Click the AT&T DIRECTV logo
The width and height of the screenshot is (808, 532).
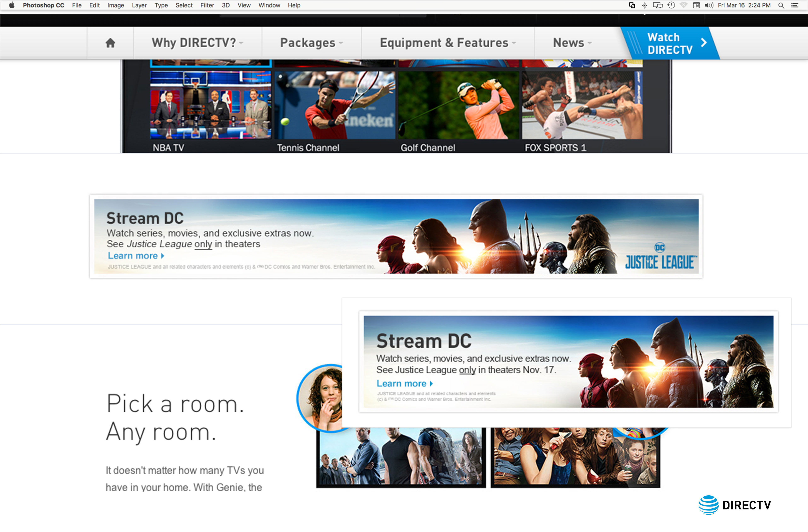coord(735,505)
